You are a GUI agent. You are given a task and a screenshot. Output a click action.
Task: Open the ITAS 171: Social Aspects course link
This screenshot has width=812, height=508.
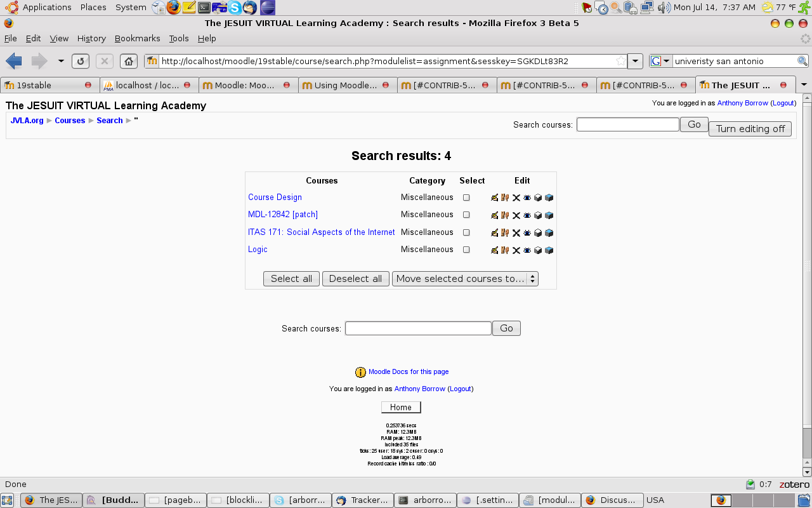(322, 232)
